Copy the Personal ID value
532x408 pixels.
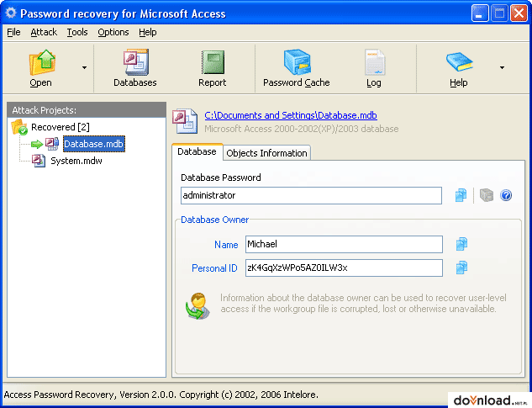[x=461, y=268]
